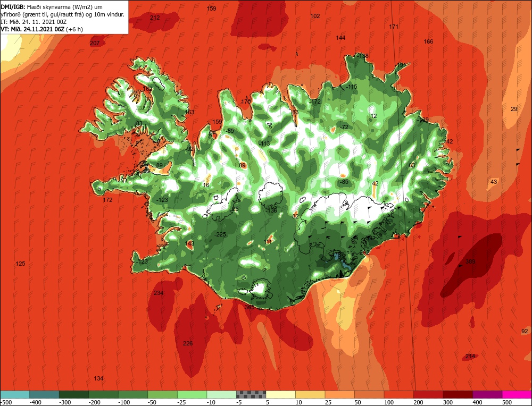Image resolution: width=532 pixels, height=406 pixels.
Task: Click the '234' value off the southwest coast
Action: pyautogui.click(x=159, y=293)
